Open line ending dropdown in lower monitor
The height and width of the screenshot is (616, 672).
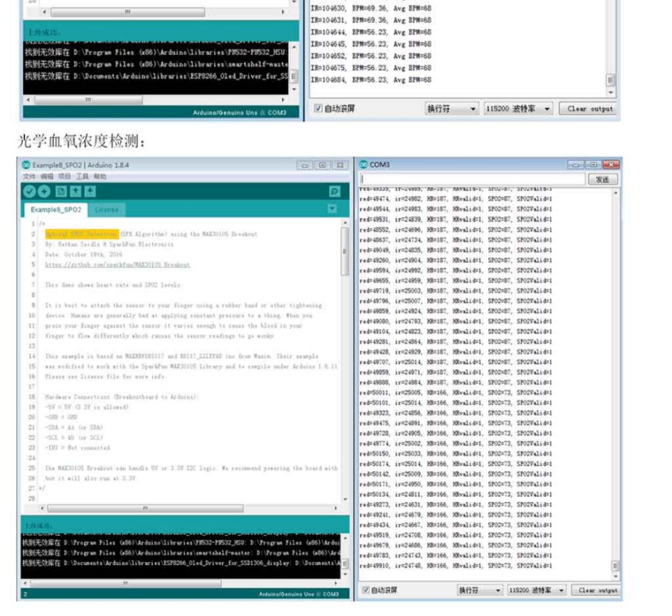click(480, 590)
